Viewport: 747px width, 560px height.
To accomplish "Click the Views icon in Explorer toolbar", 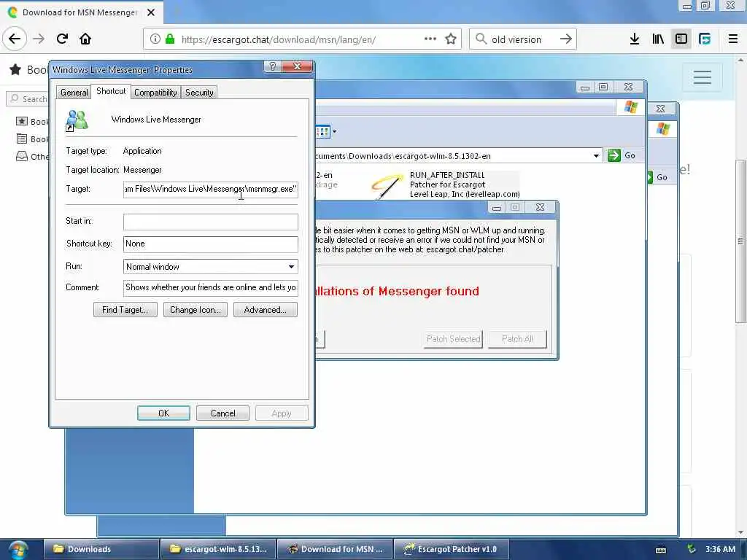I will [322, 132].
